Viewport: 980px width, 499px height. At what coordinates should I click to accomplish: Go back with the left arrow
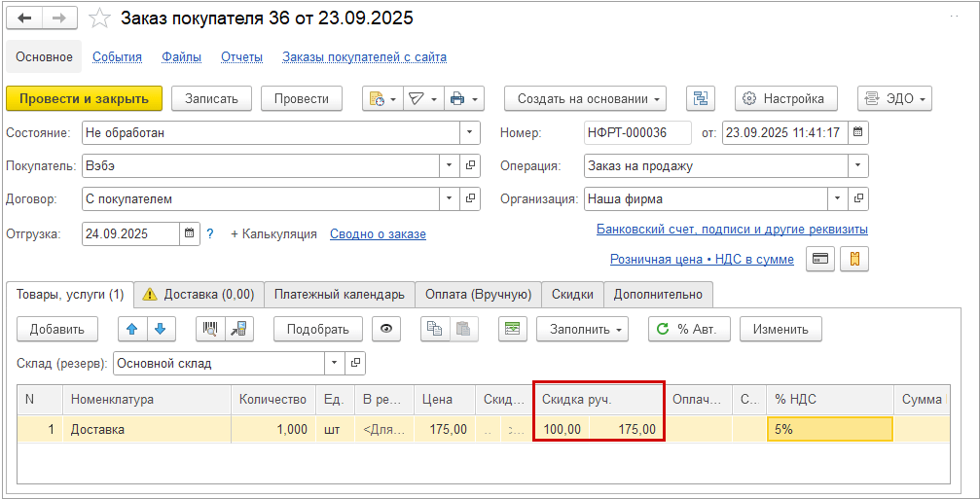pyautogui.click(x=25, y=18)
